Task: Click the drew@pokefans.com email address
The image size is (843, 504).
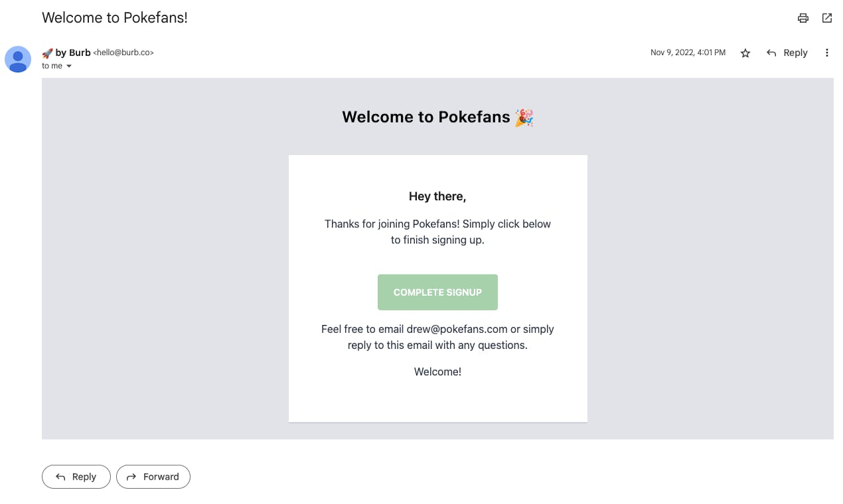Action: [457, 329]
